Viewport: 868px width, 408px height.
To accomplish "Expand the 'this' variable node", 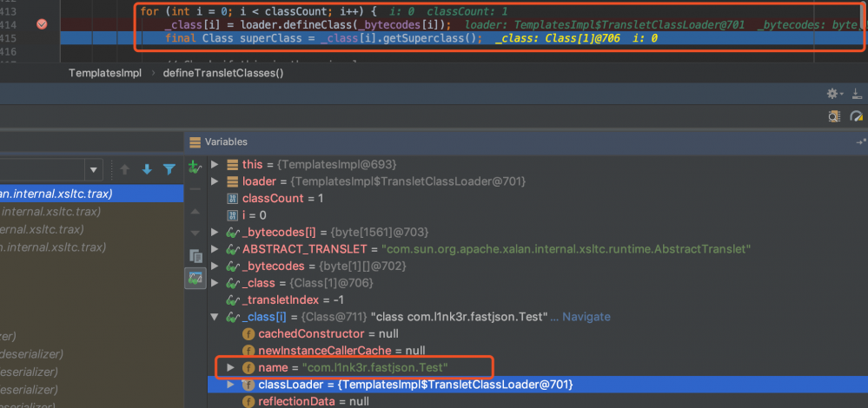I will pos(215,165).
